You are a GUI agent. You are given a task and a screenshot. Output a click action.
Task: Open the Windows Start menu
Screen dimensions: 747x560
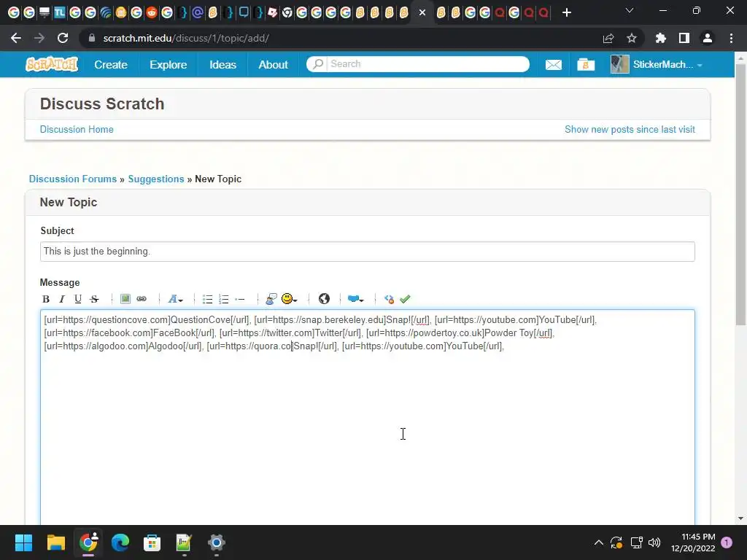[x=23, y=542]
